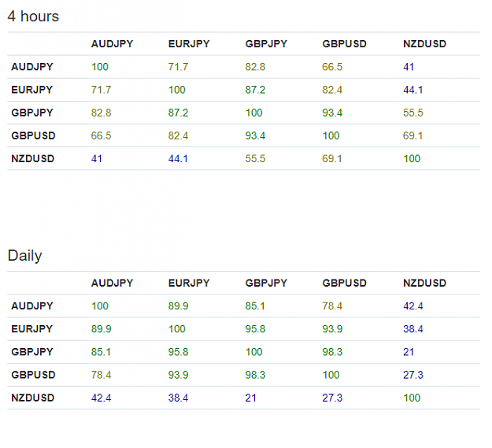
Task: Click 21 in Daily NZDUSD row
Action: coord(250,398)
